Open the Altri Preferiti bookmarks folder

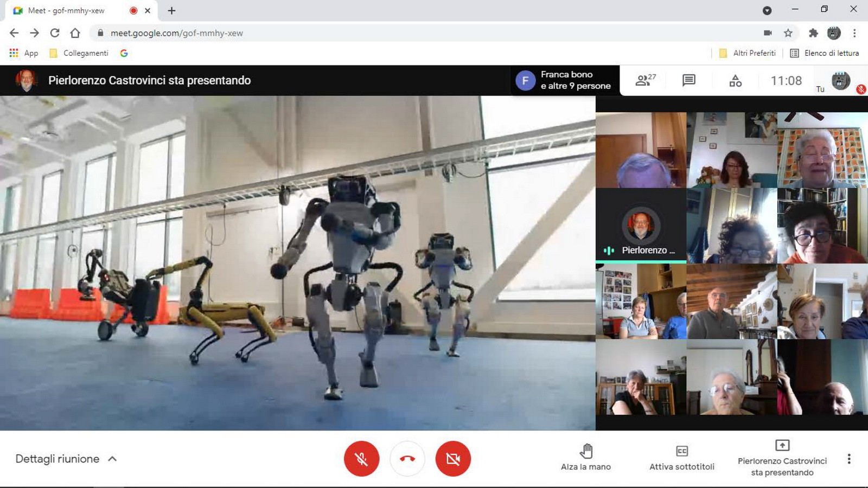747,53
